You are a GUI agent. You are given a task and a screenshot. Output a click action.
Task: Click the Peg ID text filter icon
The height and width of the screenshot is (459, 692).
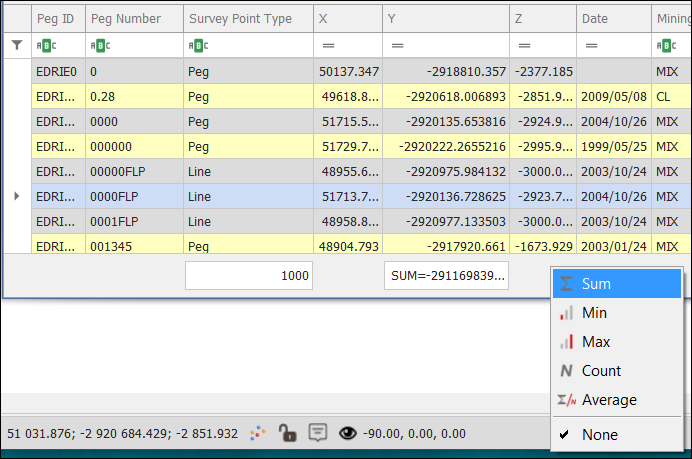point(46,45)
